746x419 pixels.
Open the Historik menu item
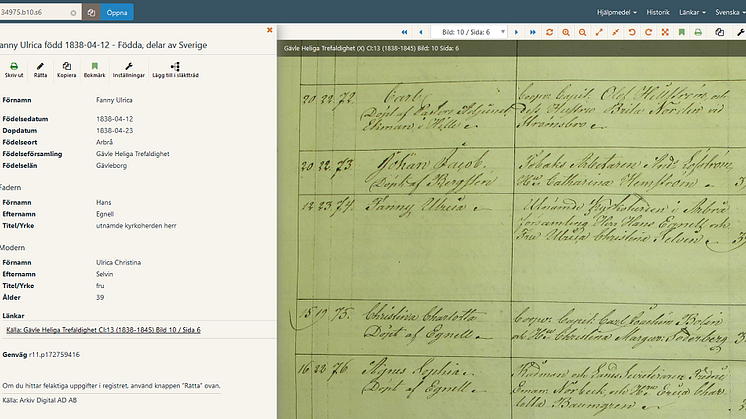(658, 12)
